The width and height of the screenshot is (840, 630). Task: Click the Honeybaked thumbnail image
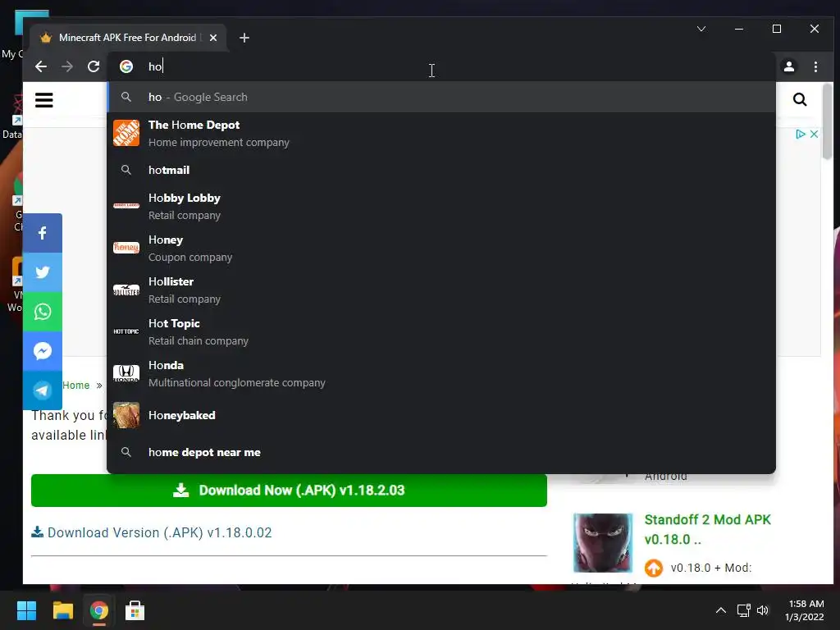126,415
